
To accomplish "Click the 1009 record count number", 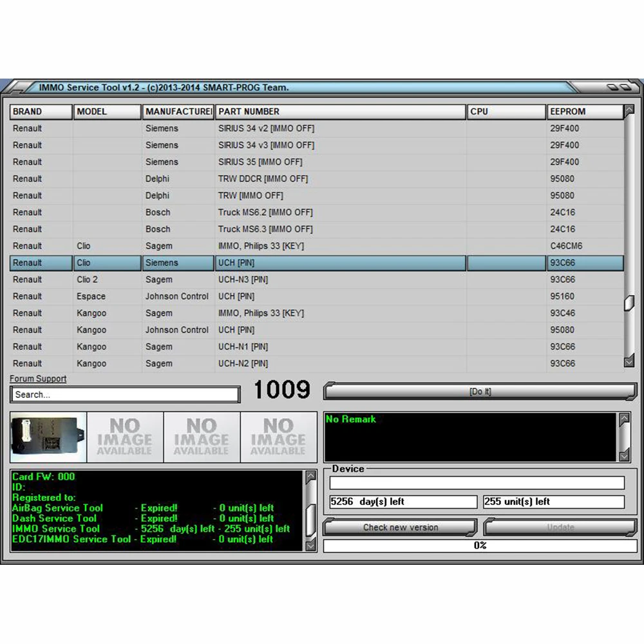I will pos(282,390).
